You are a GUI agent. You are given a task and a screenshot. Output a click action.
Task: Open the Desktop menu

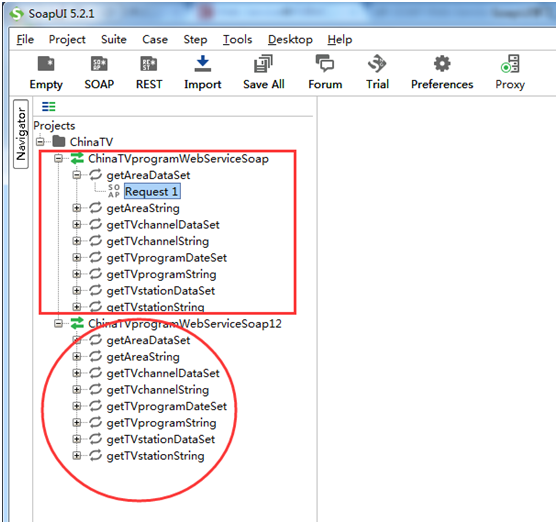(290, 39)
